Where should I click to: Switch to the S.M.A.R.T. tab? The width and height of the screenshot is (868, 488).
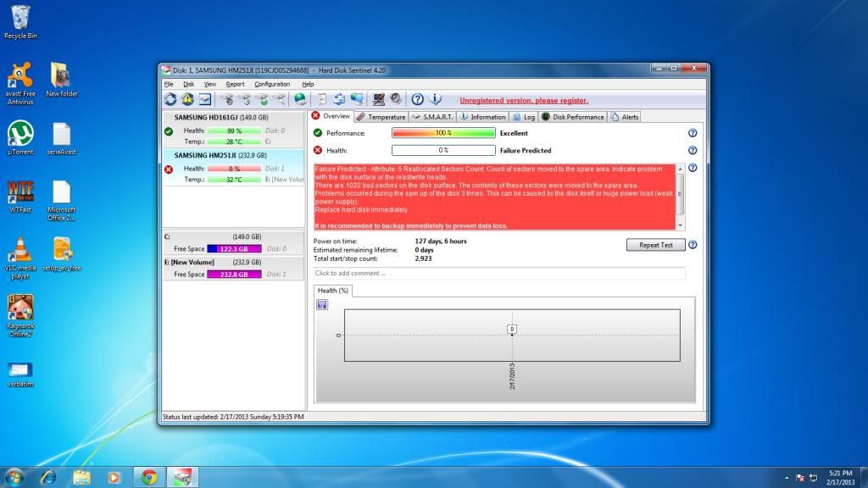pos(432,117)
